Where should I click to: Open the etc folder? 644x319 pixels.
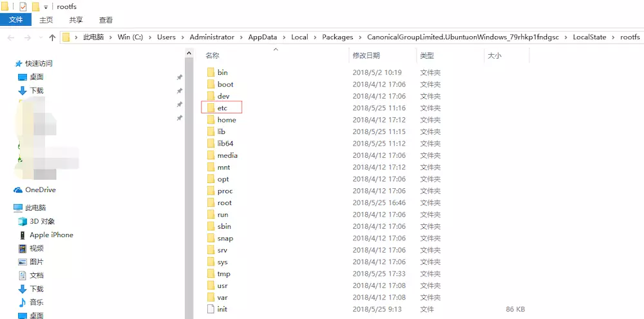[x=222, y=108]
